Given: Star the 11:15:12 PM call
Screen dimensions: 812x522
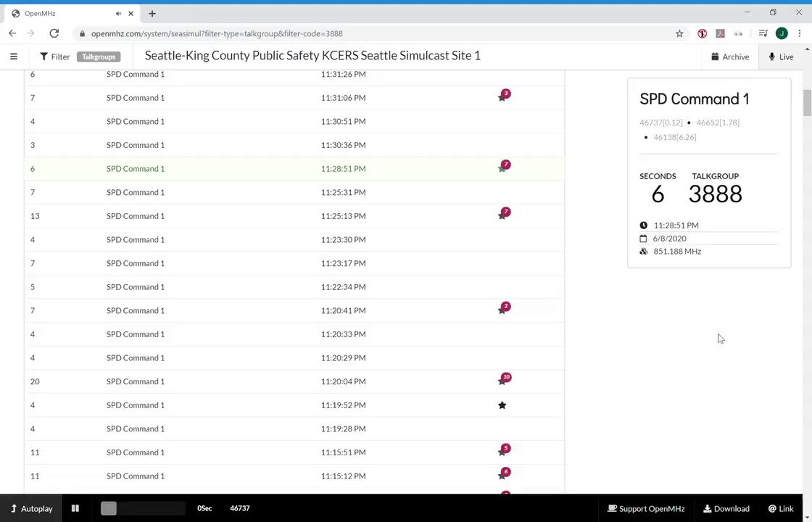Looking at the screenshot, I should coord(502,476).
